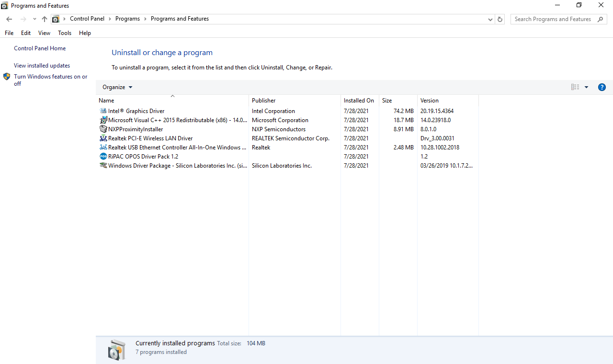Click the Microsoft Visual C++ 2015 installer icon
613x364 pixels.
103,120
